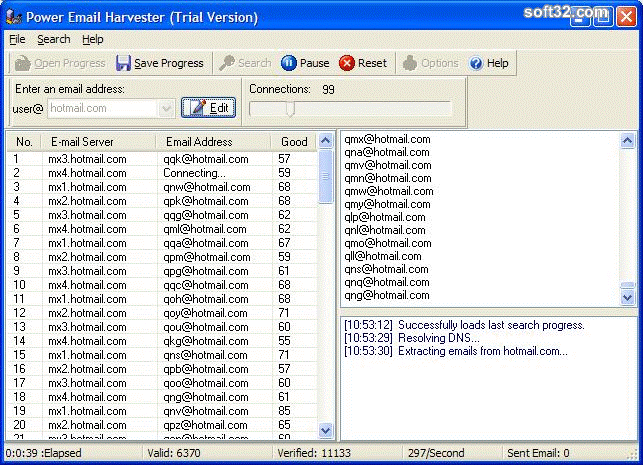This screenshot has height=465, width=643.
Task: Click the server table scrollbar thumb
Action: tap(326, 176)
